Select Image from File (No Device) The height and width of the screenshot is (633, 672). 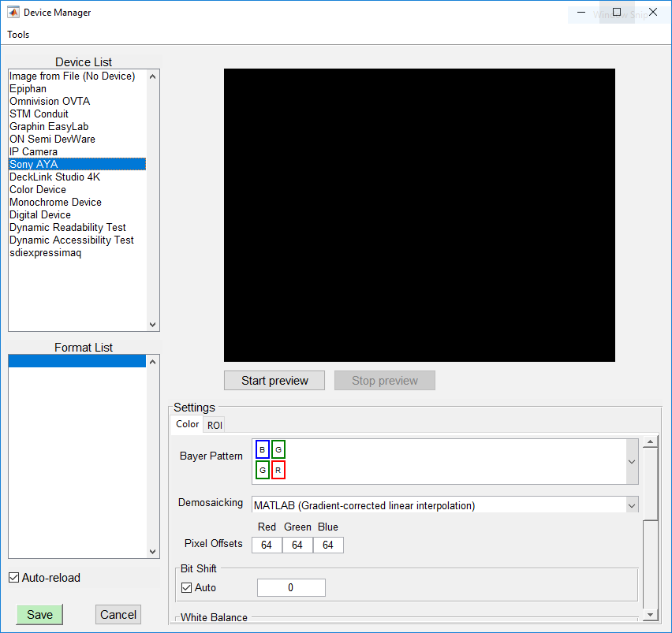tap(77, 76)
